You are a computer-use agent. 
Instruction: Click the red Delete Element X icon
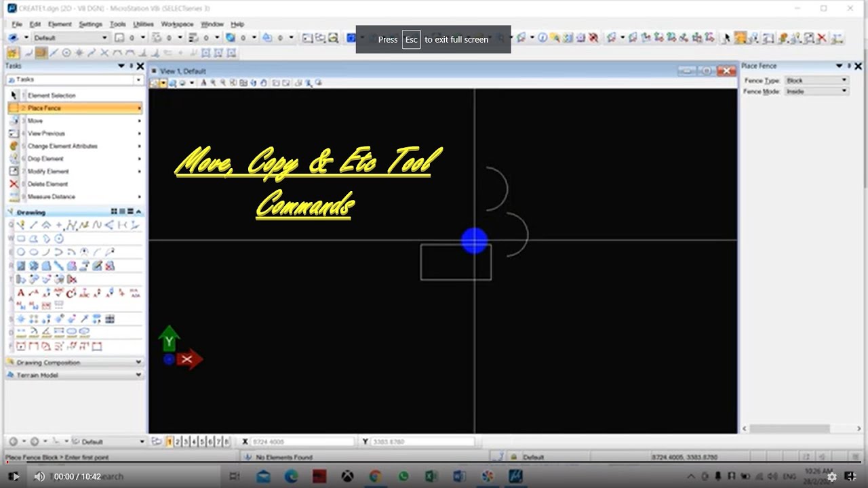tap(14, 184)
